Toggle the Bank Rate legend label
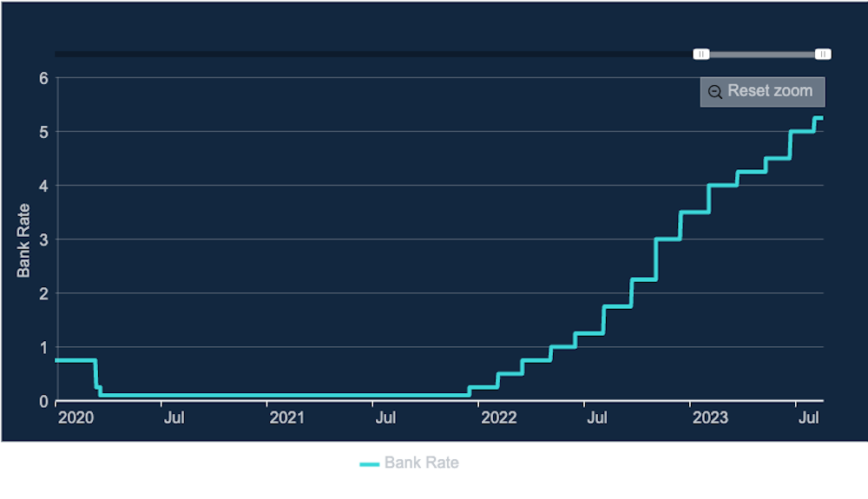 pos(421,463)
